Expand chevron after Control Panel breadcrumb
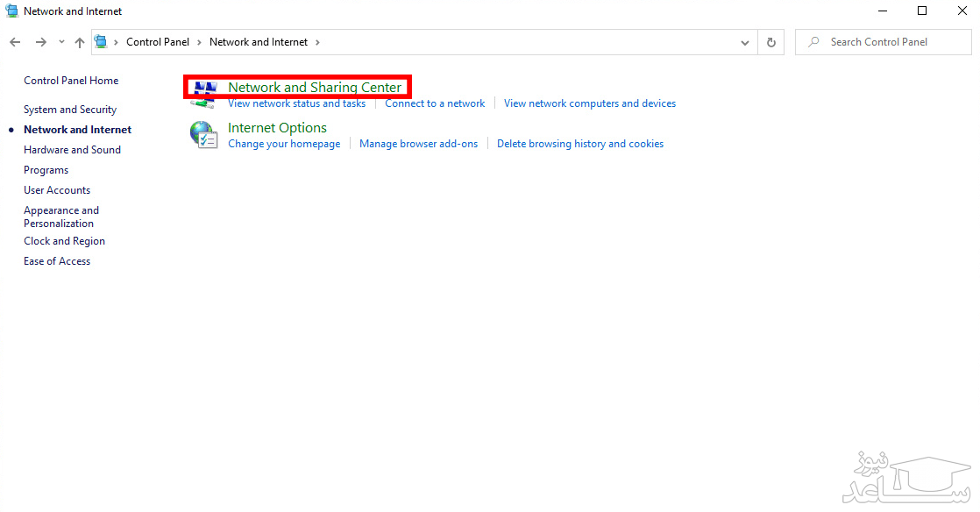980x512 pixels. click(199, 42)
